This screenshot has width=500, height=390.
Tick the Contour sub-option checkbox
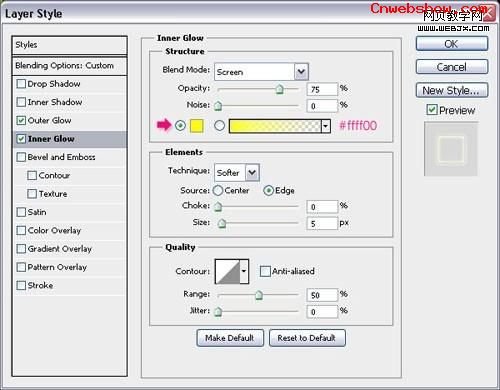click(32, 175)
